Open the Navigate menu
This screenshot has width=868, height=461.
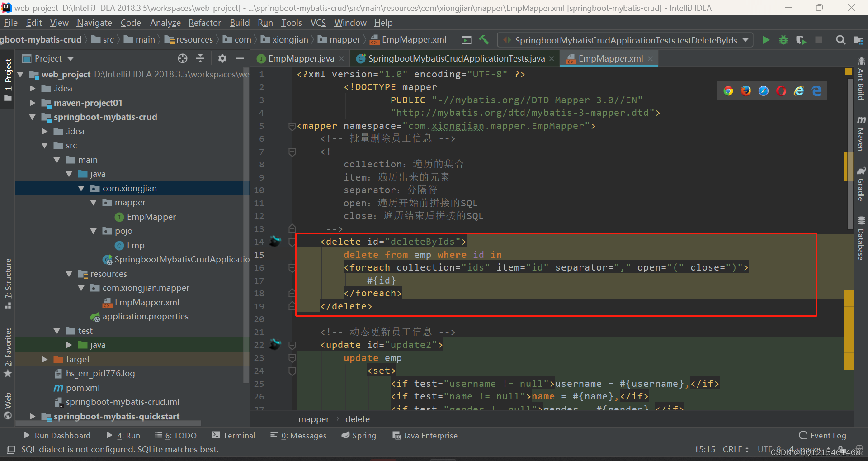pos(94,23)
